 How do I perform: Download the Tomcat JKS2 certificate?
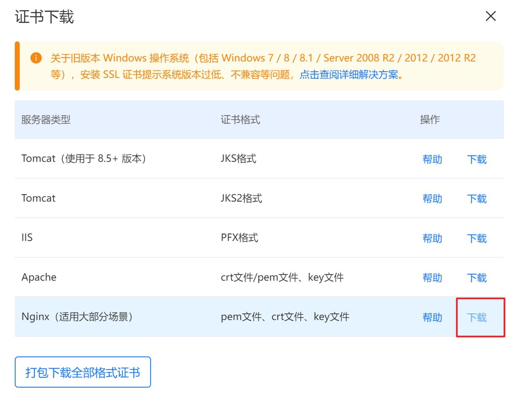(476, 198)
